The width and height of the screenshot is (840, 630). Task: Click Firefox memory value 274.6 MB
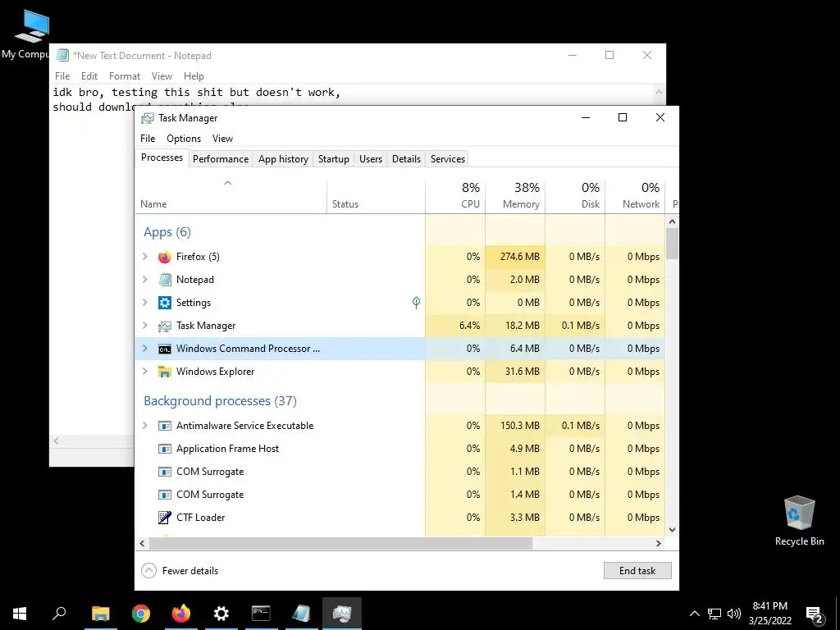[519, 257]
